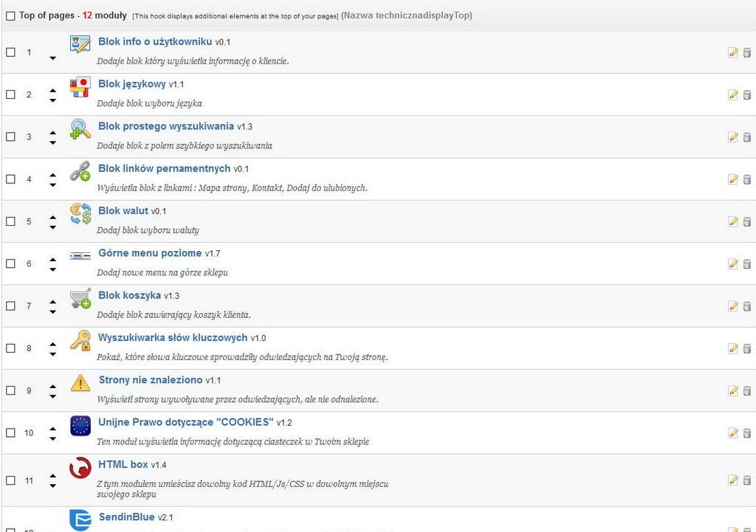
Task: Click the edit icon for Blok językowy
Action: click(x=732, y=94)
